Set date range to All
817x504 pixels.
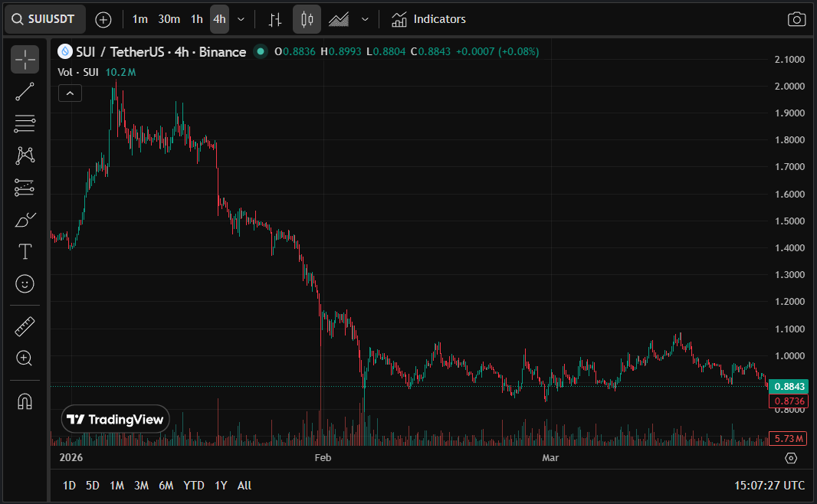point(244,486)
